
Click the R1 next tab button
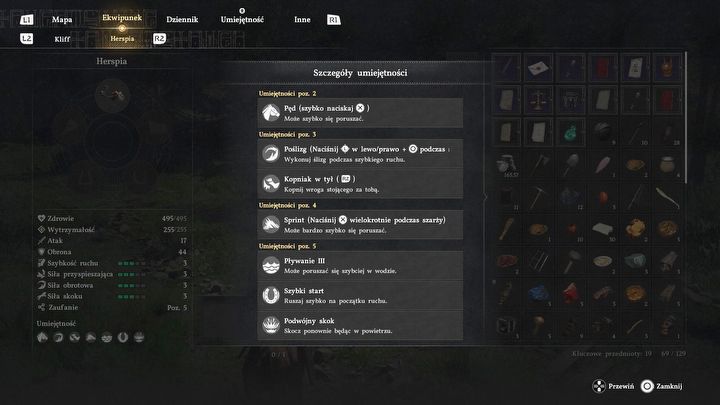[x=334, y=20]
